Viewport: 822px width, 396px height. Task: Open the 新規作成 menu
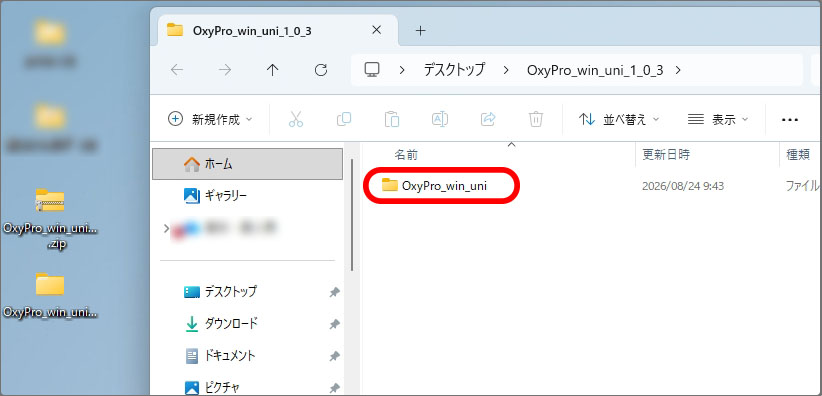[x=210, y=120]
